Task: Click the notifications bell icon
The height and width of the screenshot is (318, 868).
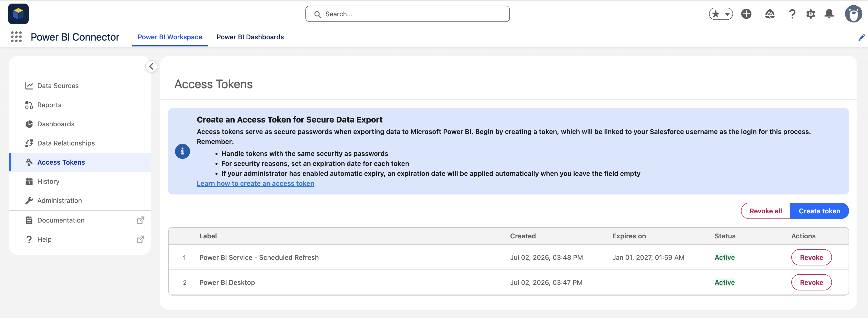Action: point(829,14)
